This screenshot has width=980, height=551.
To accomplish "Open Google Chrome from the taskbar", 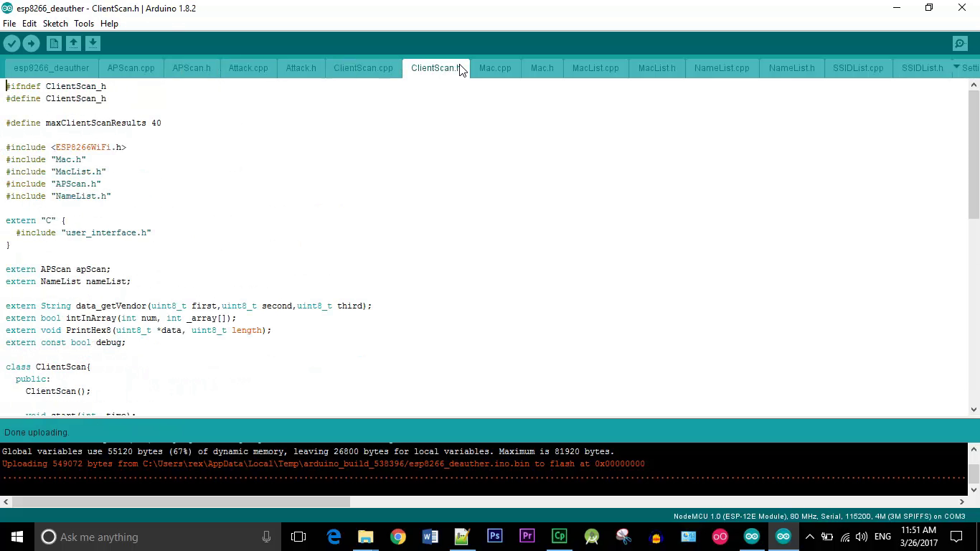I will (397, 537).
